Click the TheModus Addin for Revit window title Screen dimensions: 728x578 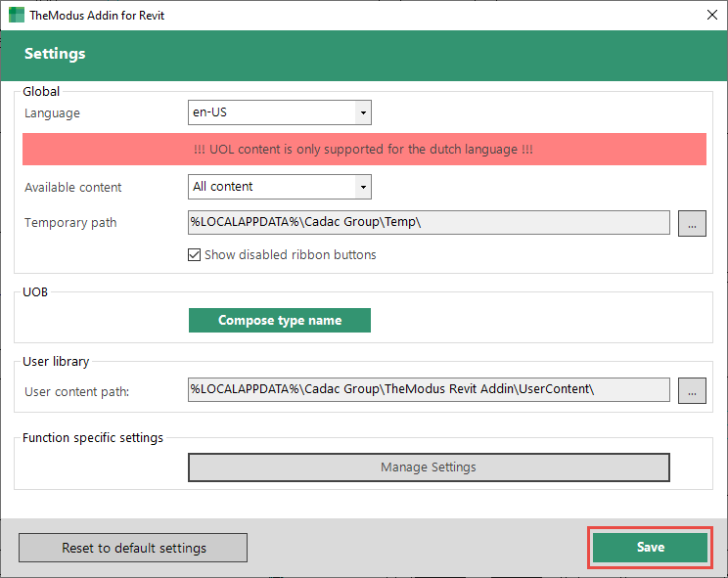(x=97, y=16)
